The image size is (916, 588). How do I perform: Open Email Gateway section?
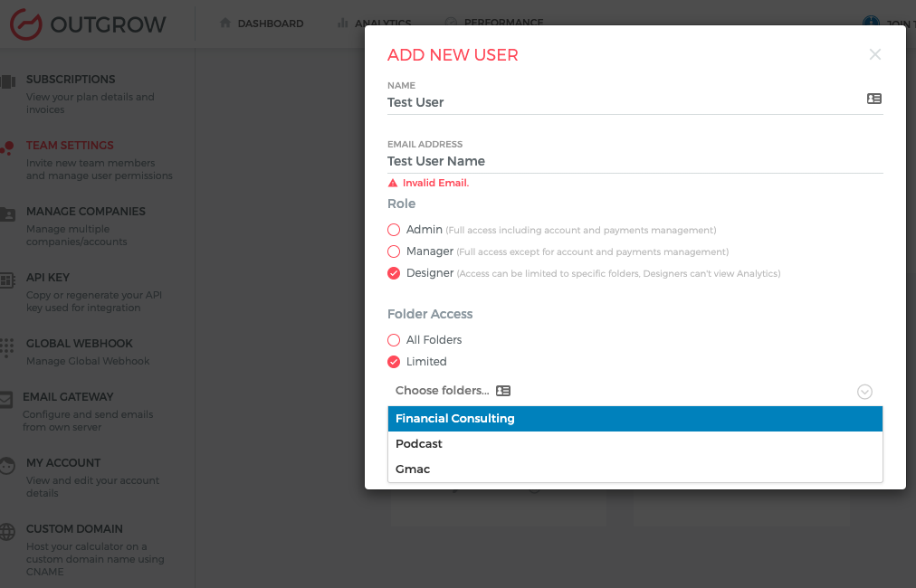(89, 412)
